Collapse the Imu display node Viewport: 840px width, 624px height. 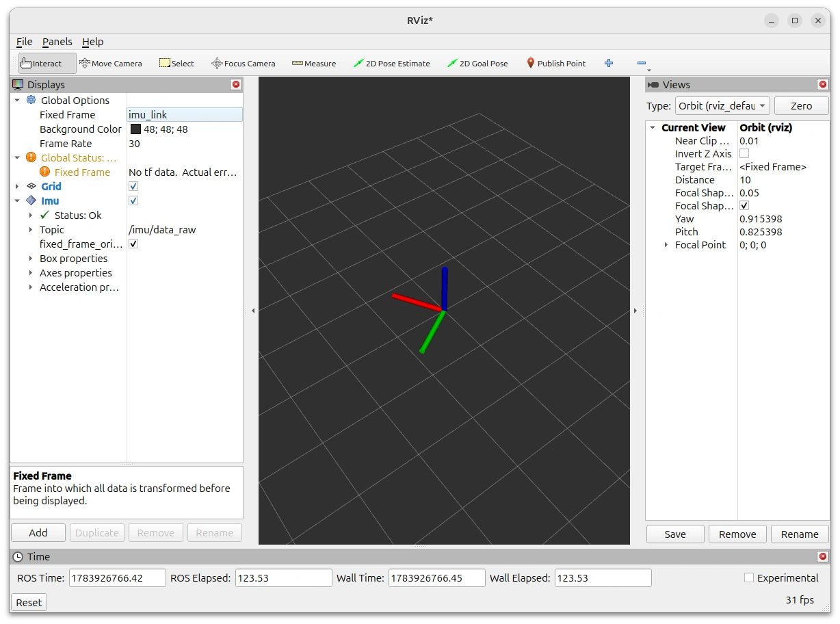click(17, 201)
